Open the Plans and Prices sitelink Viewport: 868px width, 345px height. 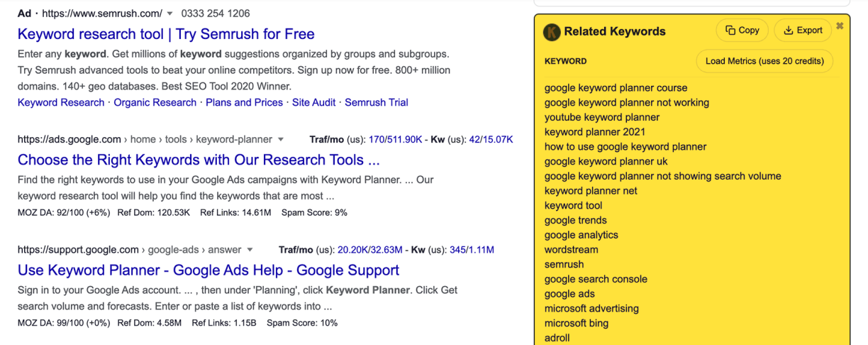[244, 102]
